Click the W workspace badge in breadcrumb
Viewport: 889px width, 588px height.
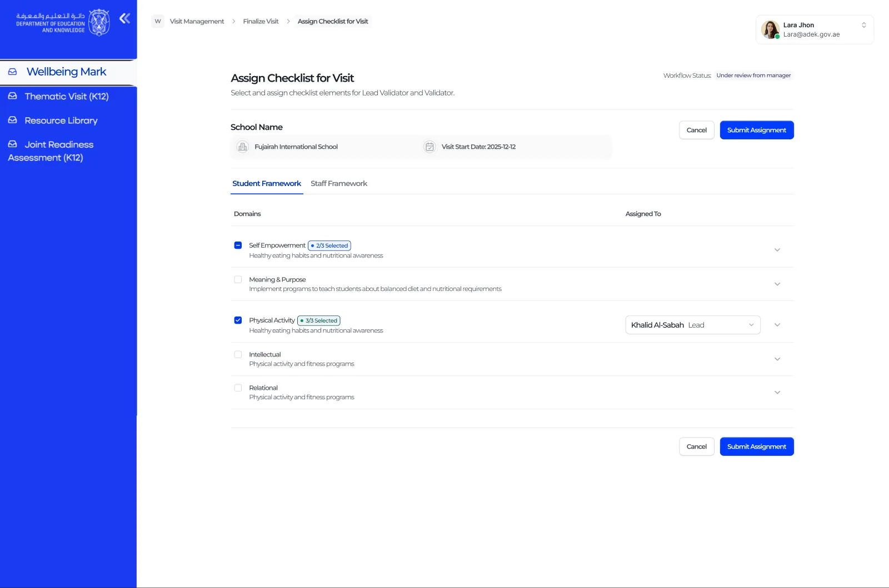[158, 21]
